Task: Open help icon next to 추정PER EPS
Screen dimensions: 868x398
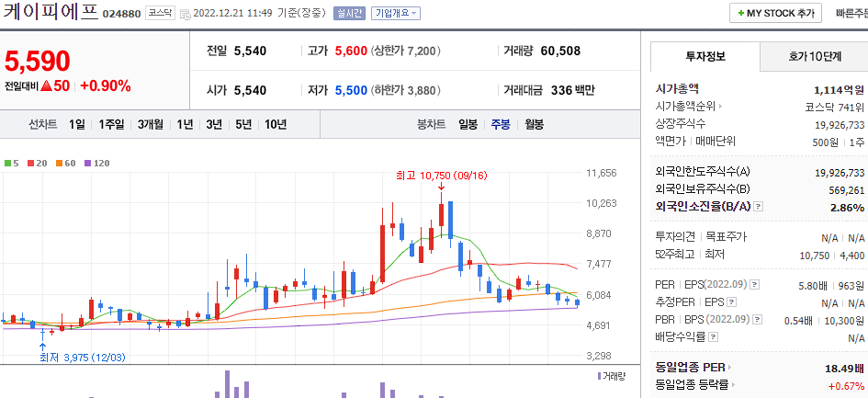Action: click(x=732, y=302)
